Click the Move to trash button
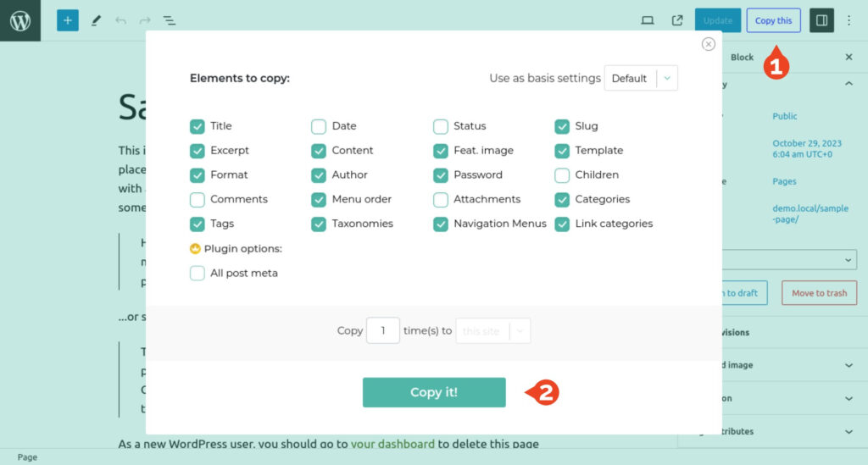 point(819,293)
